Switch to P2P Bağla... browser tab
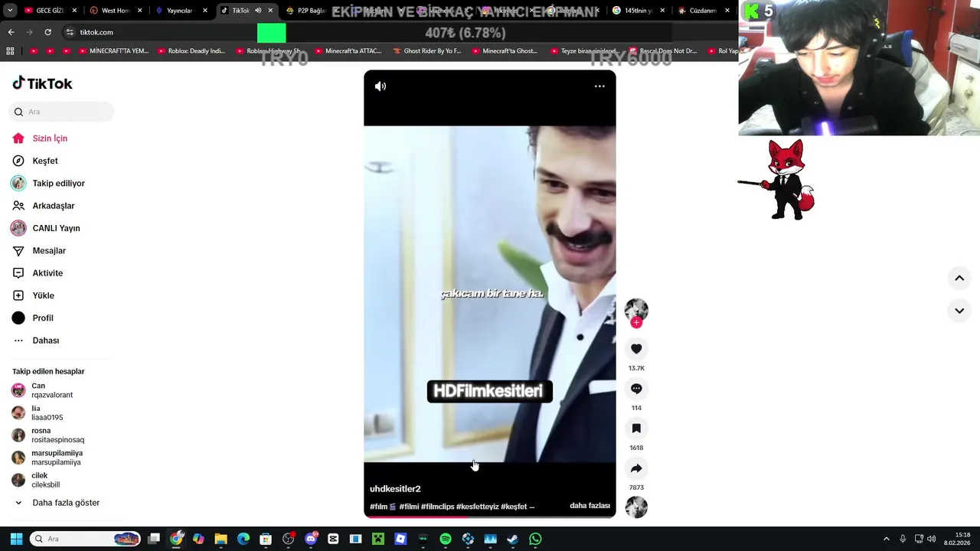Viewport: 980px width, 551px height. [x=311, y=11]
